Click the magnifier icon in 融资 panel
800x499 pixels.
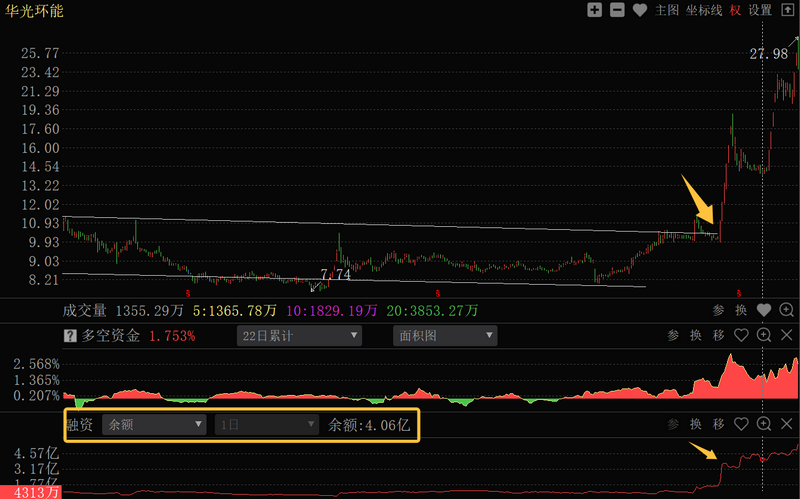[x=765, y=424]
